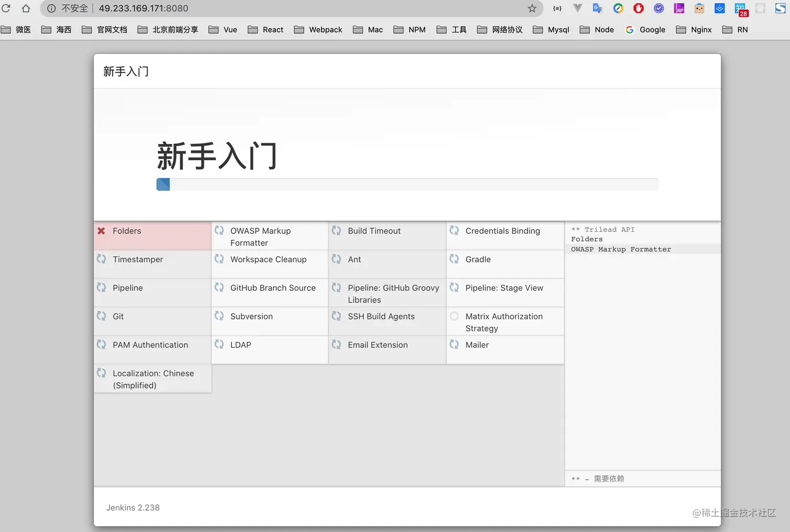Click the spinner icon by Localization: Chinese (Simplified)
The height and width of the screenshot is (532, 790).
pyautogui.click(x=101, y=373)
